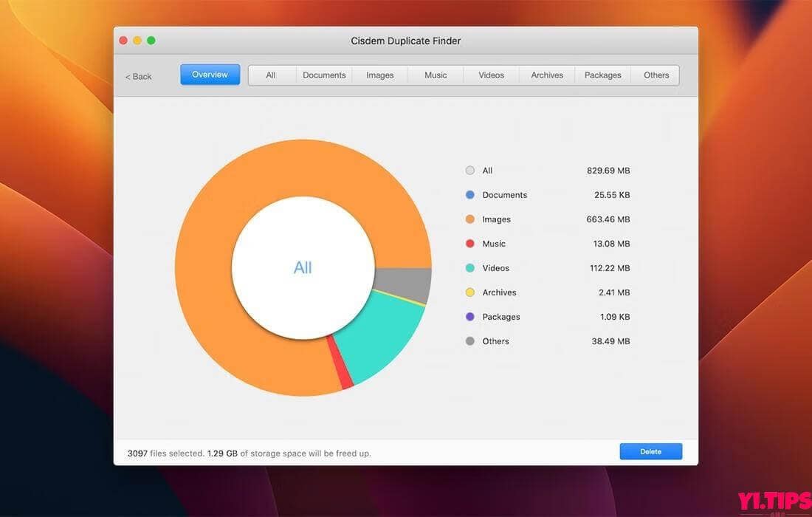The image size is (812, 517).
Task: Switch to the Packages tab
Action: click(602, 75)
